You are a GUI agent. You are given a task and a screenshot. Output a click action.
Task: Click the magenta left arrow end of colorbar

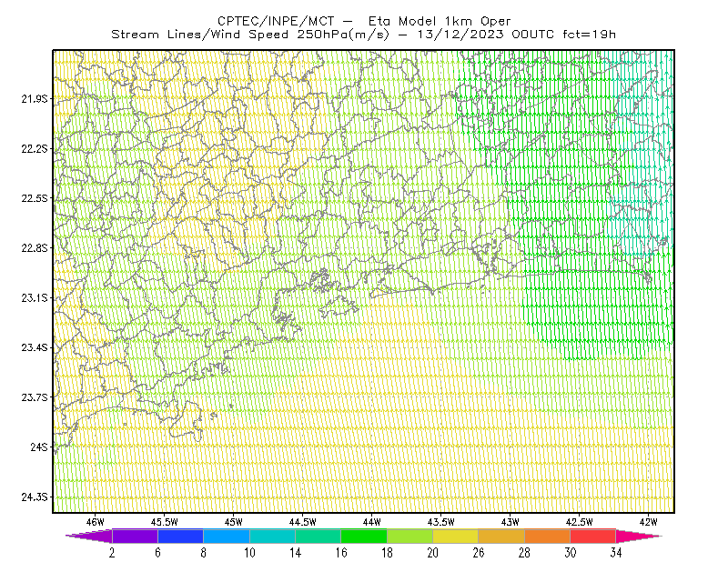point(90,536)
